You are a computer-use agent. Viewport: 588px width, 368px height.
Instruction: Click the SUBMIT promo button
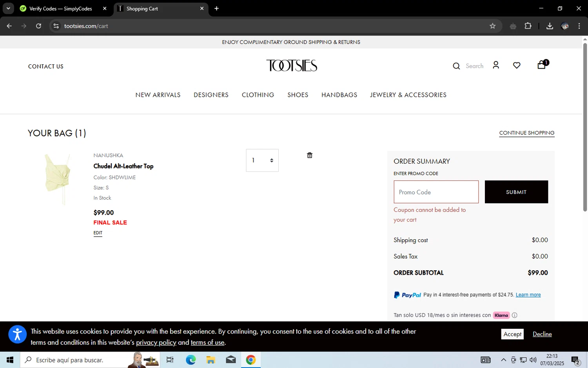516,192
